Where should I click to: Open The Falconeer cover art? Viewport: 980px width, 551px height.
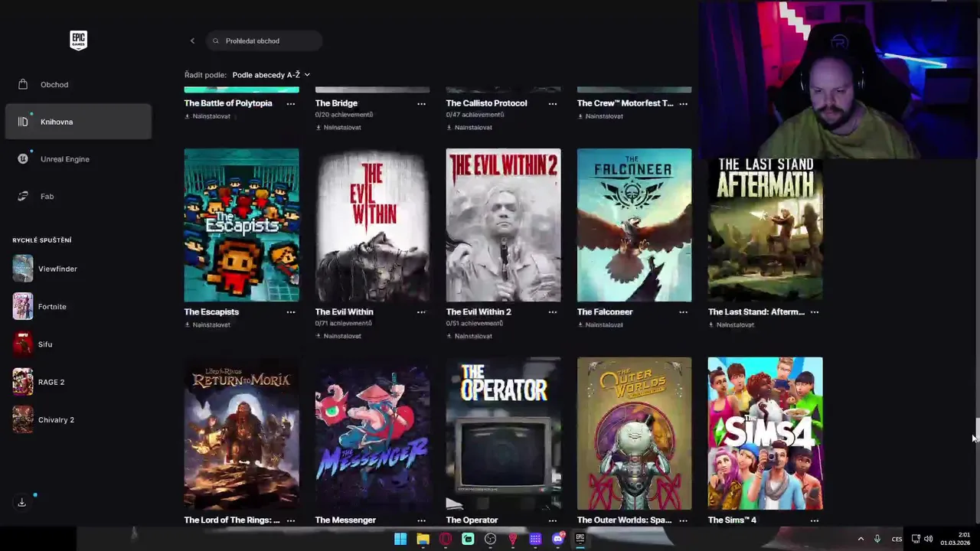pos(635,225)
